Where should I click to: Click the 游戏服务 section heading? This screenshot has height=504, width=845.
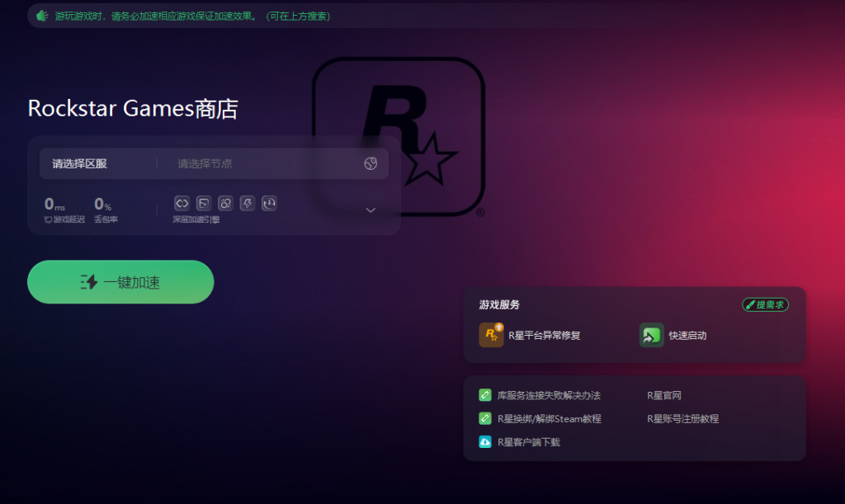coord(499,304)
